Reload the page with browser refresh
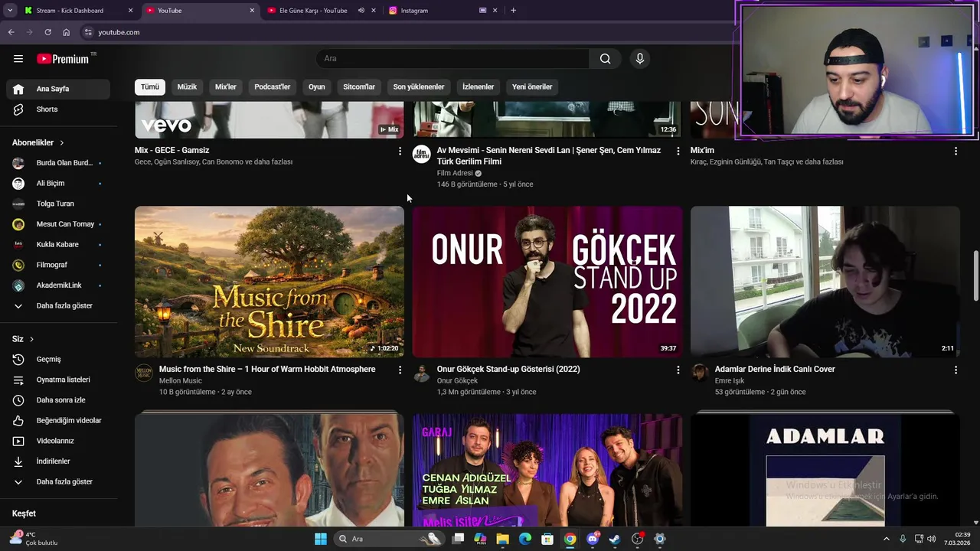Screen dimensions: 980x551 [47, 32]
